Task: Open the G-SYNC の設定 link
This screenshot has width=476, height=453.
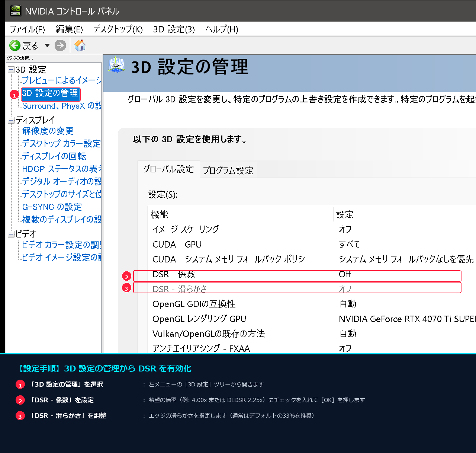Action: 52,207
